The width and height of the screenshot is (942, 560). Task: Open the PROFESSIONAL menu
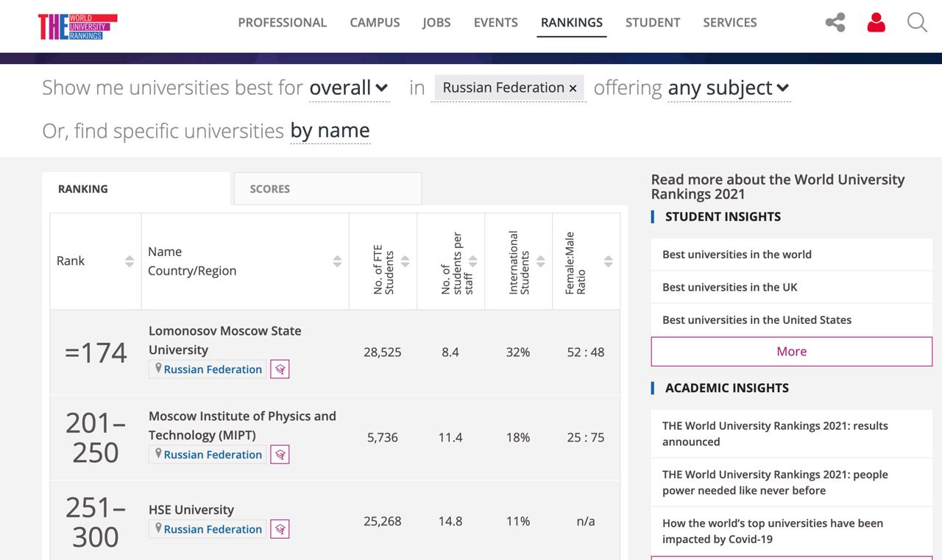tap(282, 23)
